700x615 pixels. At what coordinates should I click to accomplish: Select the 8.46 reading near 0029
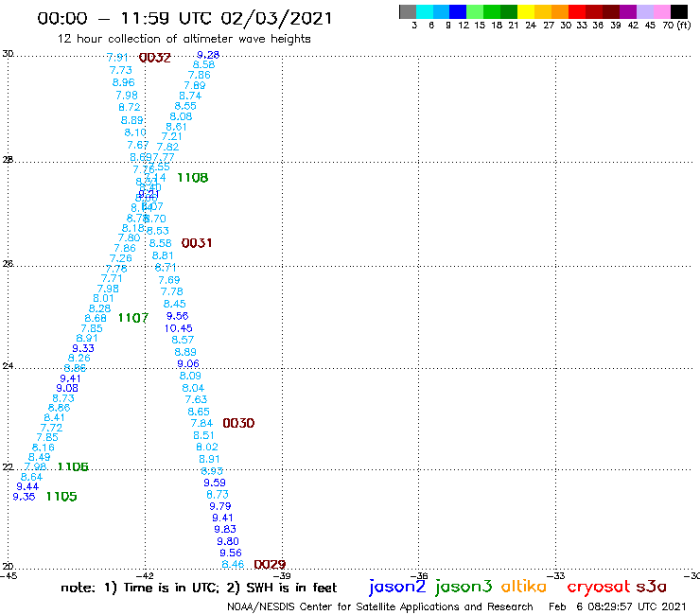coord(233,565)
